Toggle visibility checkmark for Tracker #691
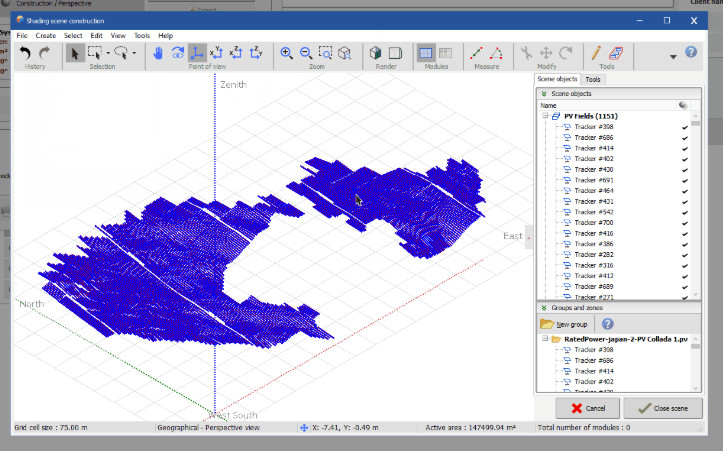The width and height of the screenshot is (723, 451). click(x=685, y=180)
